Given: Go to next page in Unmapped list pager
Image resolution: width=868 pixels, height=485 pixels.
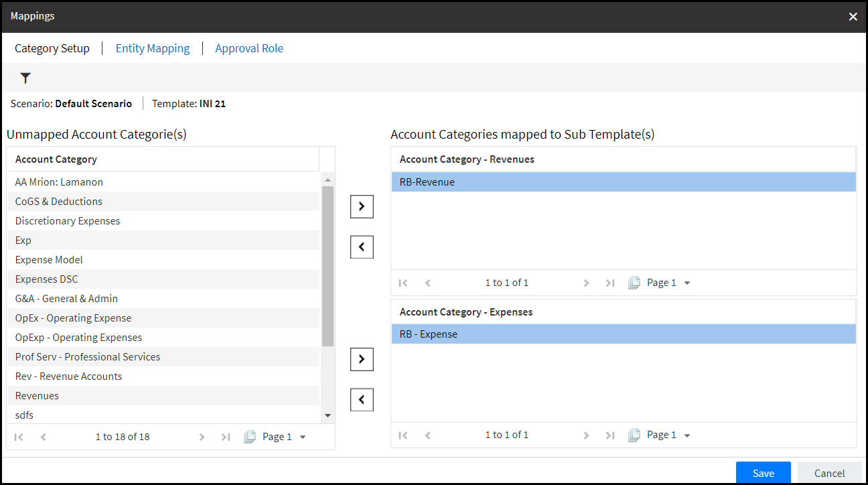Looking at the screenshot, I should (x=202, y=437).
